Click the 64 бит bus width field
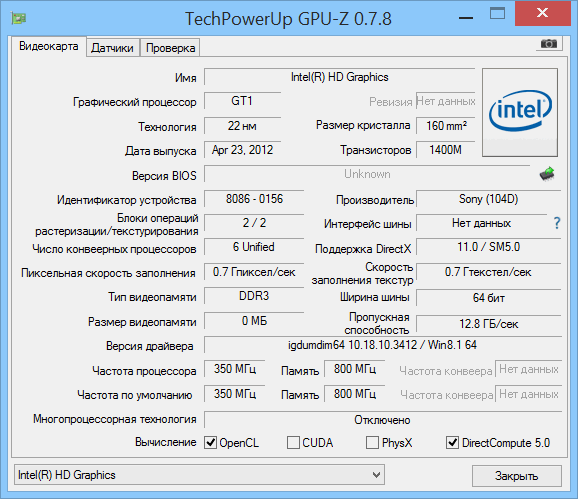Viewport: 578px width, 499px height. 489,298
